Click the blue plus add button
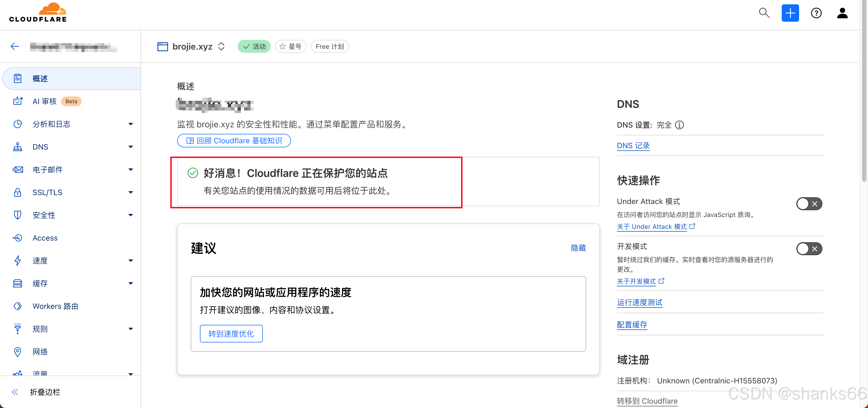 coord(790,13)
